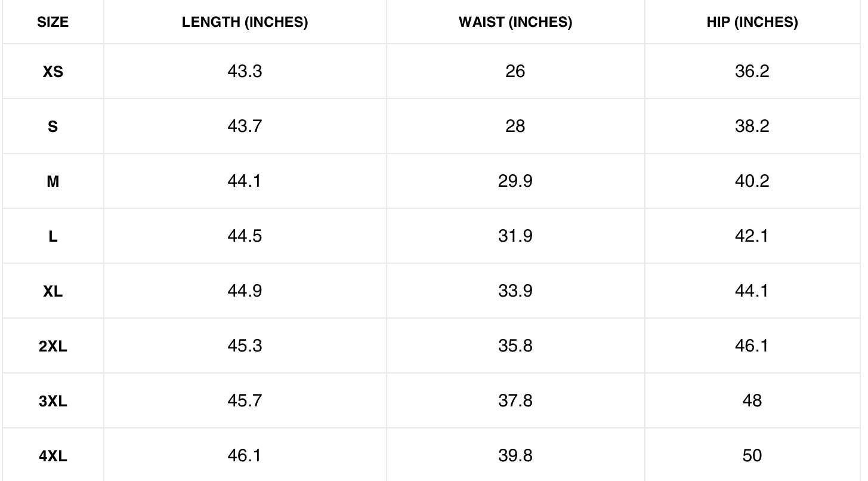
Task: Click the HIP (INCHES) column header
Action: click(752, 23)
